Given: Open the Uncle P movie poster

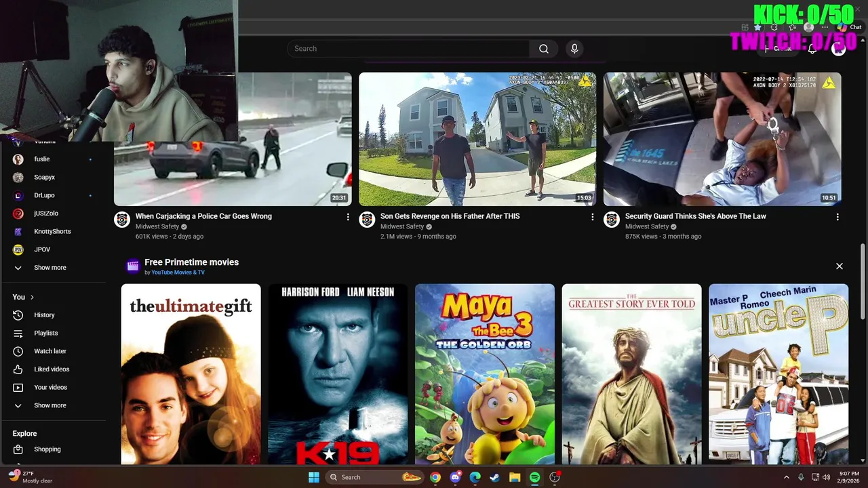Looking at the screenshot, I should point(778,374).
